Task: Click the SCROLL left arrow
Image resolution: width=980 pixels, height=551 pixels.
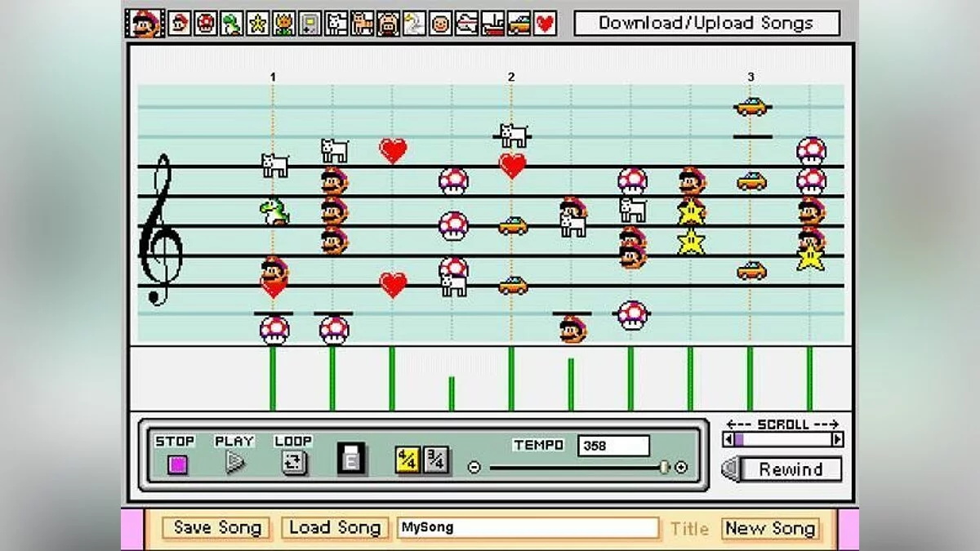Action: (x=728, y=439)
